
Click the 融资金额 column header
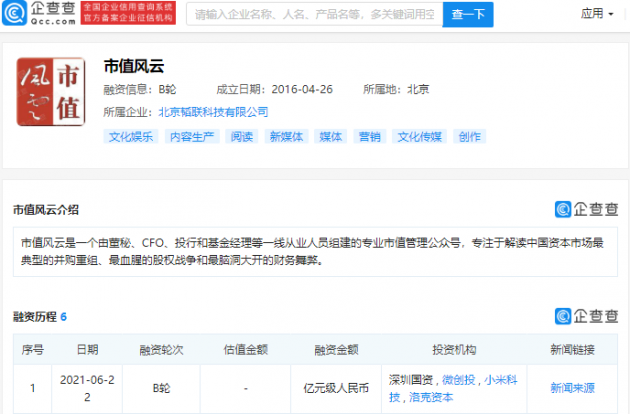tap(336, 350)
